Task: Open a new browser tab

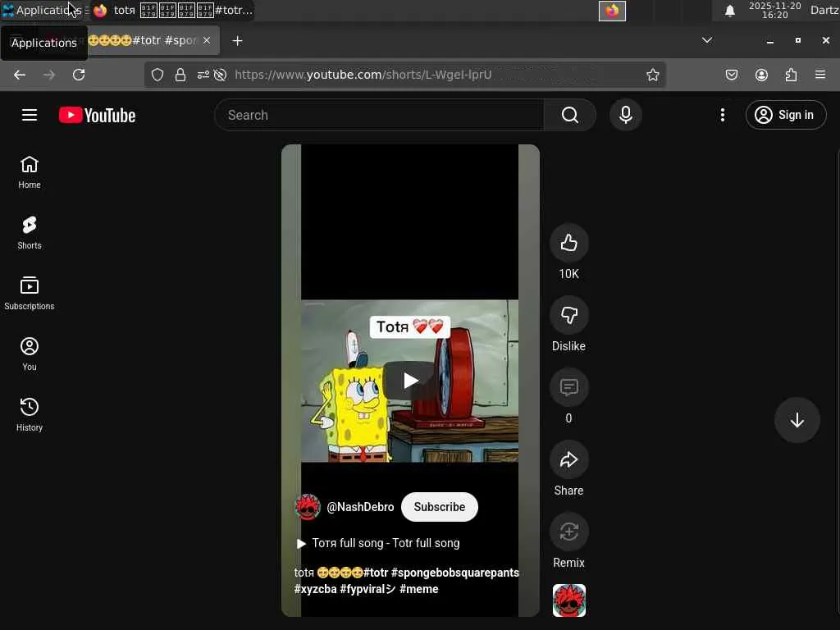Action: point(237,41)
